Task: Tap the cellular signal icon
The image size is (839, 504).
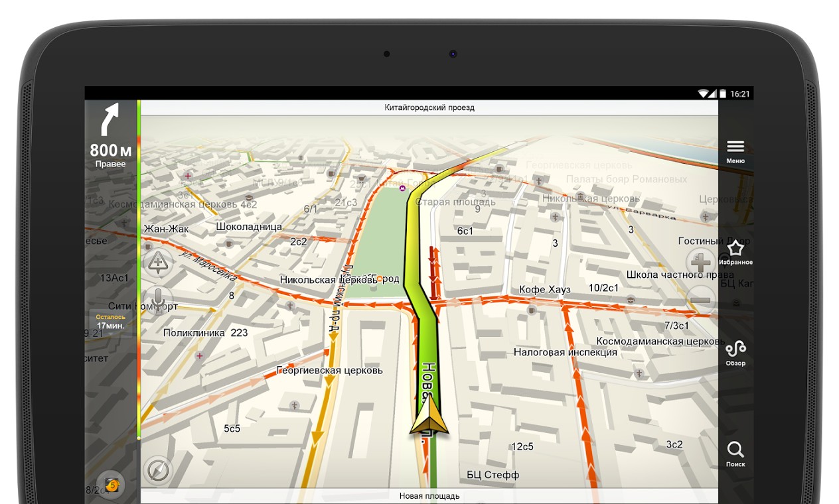Action: 712,94
